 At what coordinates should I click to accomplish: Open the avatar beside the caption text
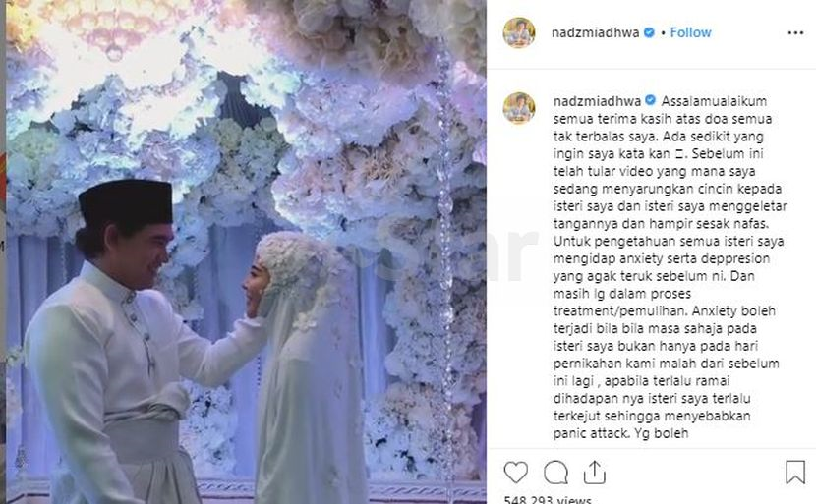click(x=519, y=108)
